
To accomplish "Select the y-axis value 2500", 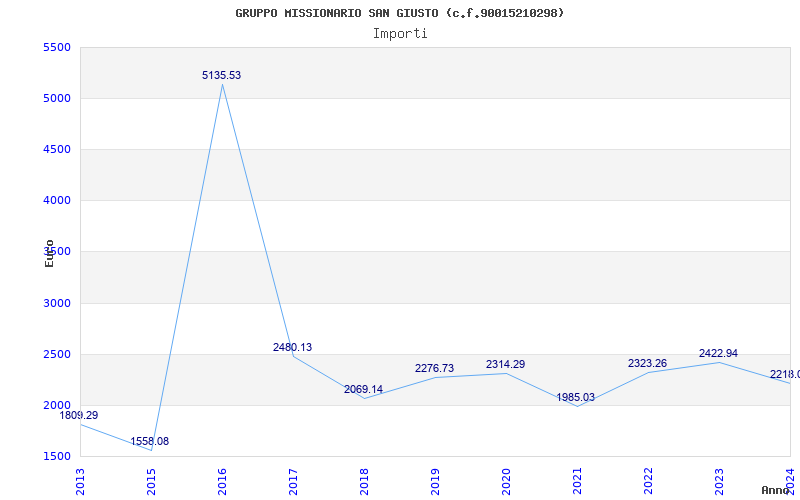I will pyautogui.click(x=57, y=354).
